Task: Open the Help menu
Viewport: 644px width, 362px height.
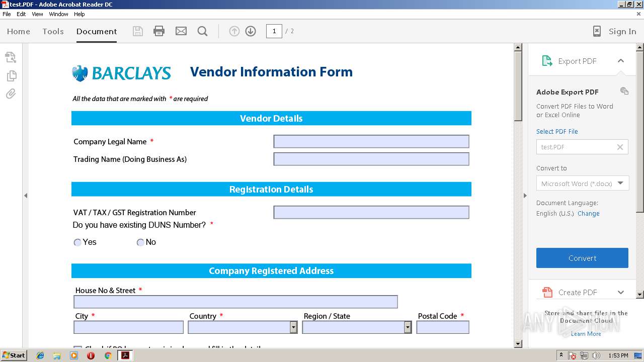Action: (79, 14)
